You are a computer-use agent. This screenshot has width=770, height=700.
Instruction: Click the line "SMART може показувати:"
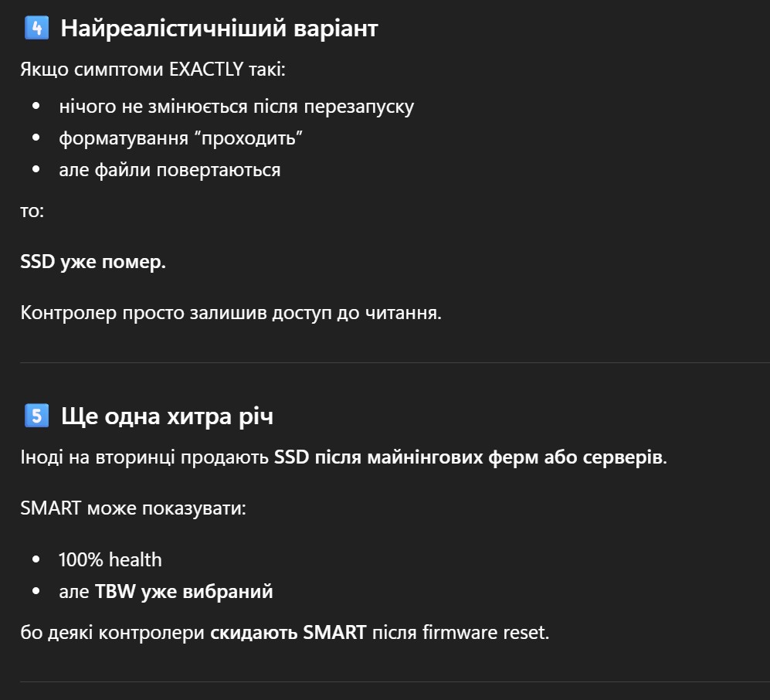133,508
